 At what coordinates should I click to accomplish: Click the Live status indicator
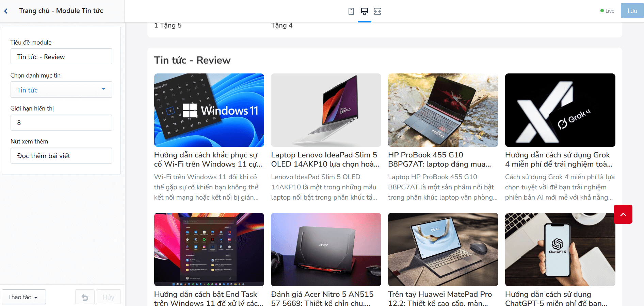tap(607, 11)
